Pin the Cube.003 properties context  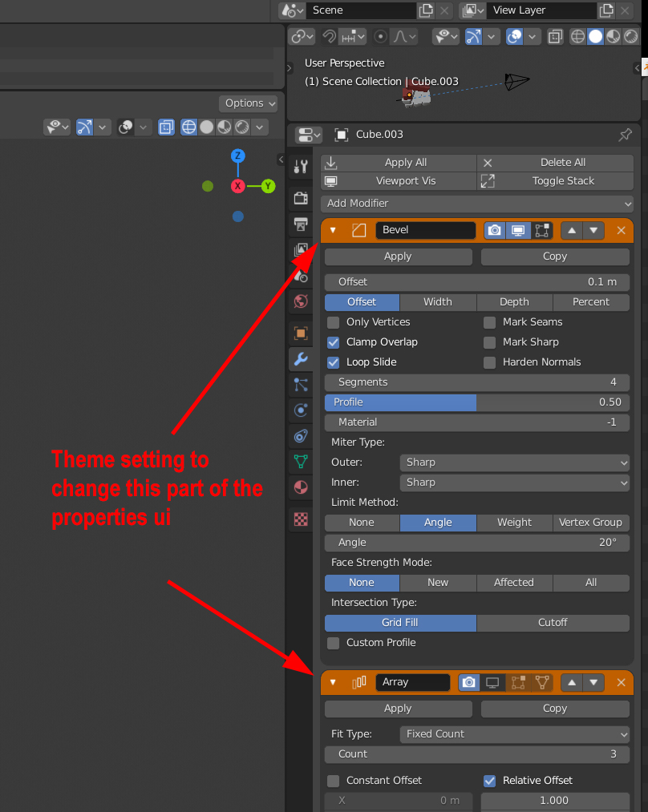tap(626, 135)
